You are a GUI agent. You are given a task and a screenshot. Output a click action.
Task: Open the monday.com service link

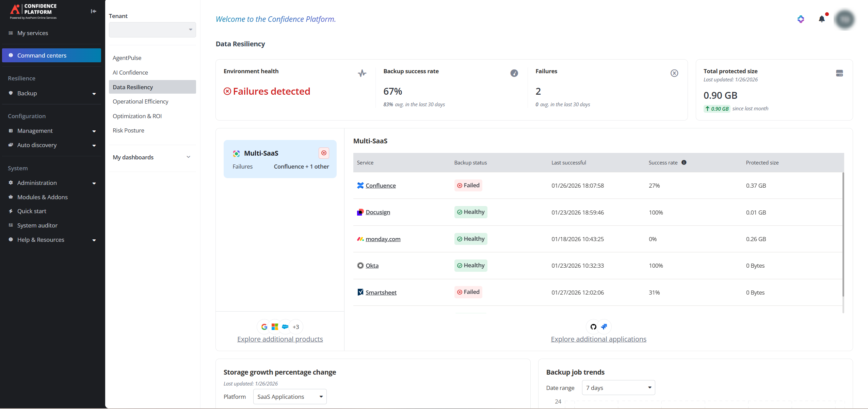(383, 239)
